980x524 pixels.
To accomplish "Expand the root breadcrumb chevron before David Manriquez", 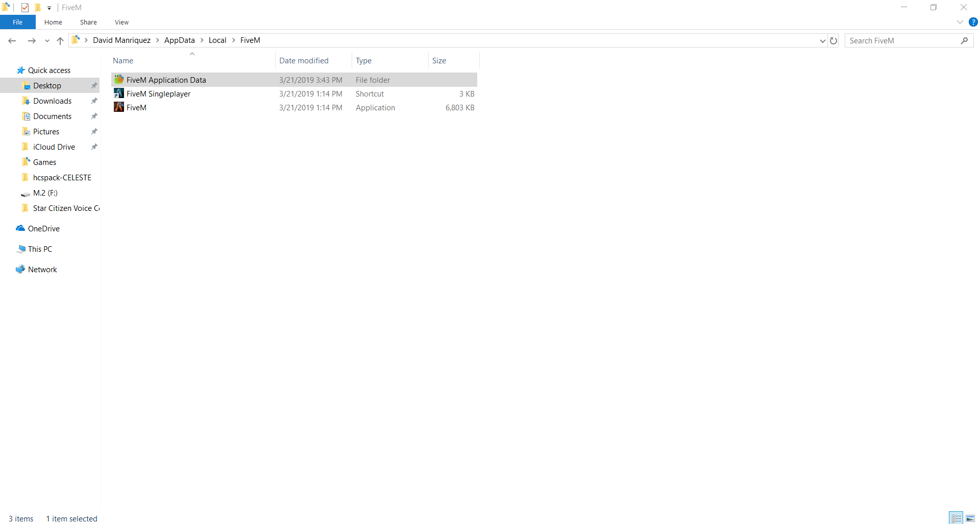I will [x=86, y=40].
